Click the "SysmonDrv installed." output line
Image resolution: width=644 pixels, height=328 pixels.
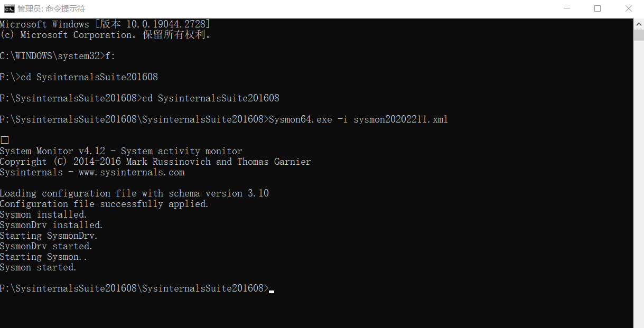[51, 225]
